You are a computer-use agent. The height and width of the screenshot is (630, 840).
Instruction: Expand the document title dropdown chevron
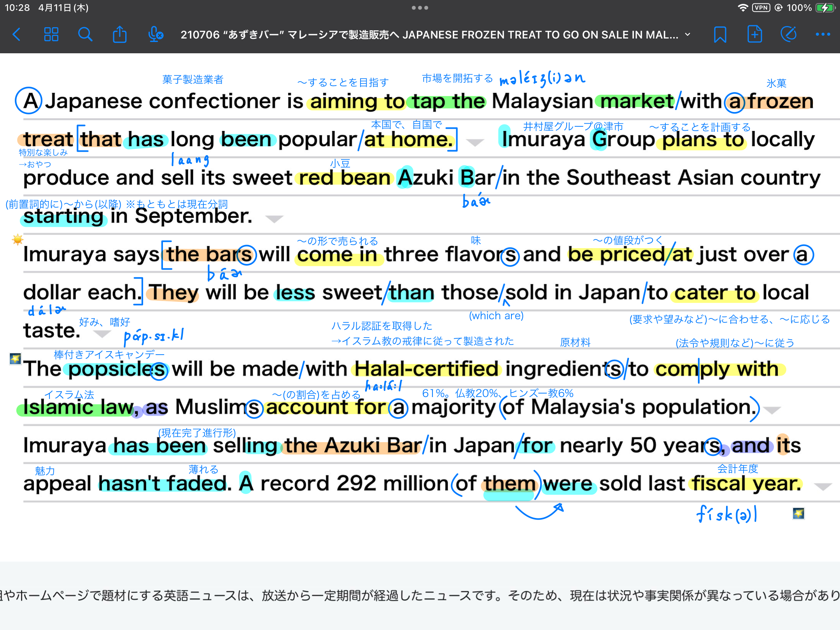tap(688, 35)
